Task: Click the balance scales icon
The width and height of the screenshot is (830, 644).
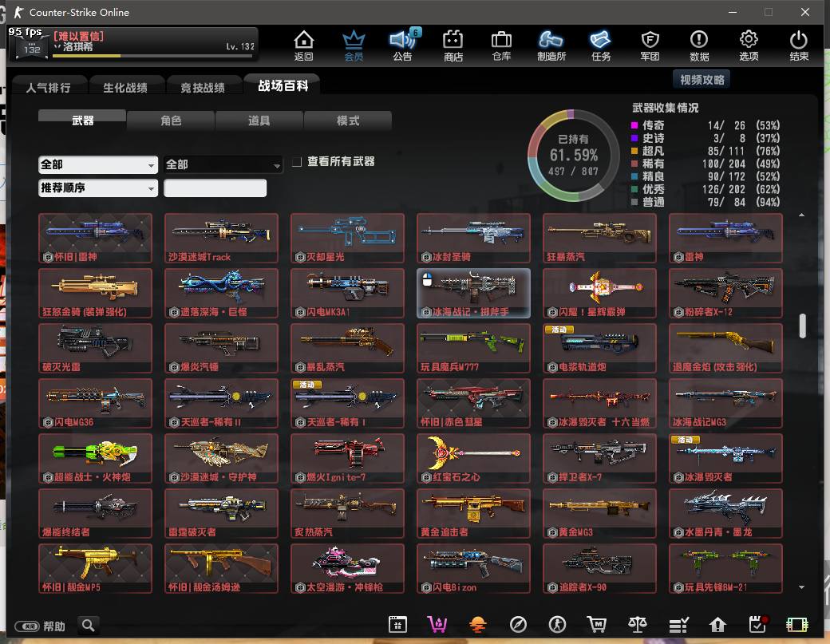Action: pos(638,625)
